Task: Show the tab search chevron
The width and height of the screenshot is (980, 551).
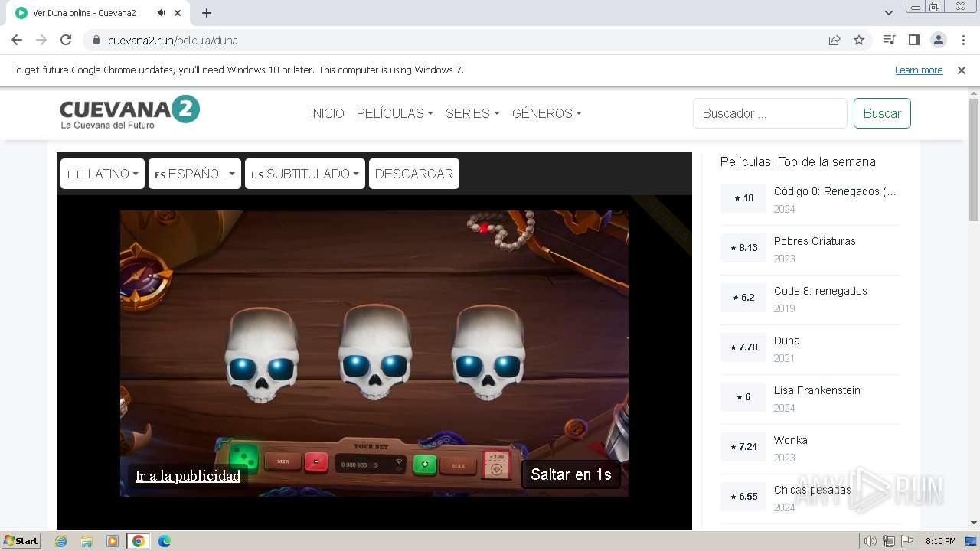Action: point(888,13)
